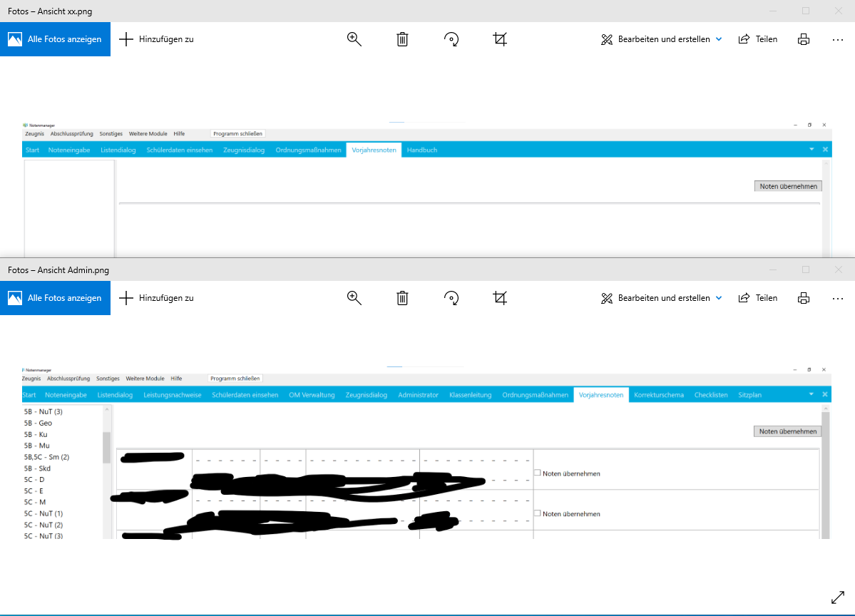Viewport: 855px width, 616px height.
Task: Open the 'Weitere Module' menu in the Admin view
Action: click(145, 379)
